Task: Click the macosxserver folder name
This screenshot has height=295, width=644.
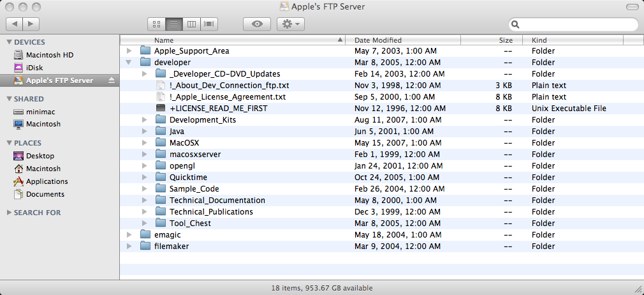Action: 195,155
